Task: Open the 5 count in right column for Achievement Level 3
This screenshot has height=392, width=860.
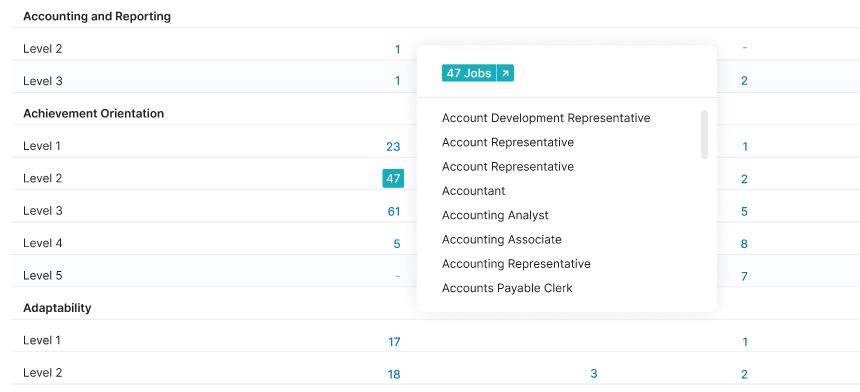Action: [x=744, y=211]
